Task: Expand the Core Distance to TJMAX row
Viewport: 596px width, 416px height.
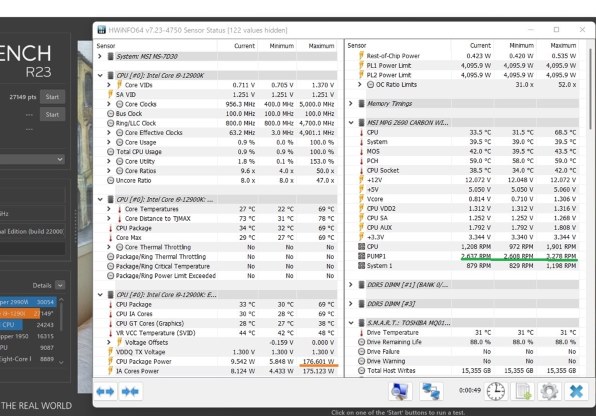Action: click(109, 218)
